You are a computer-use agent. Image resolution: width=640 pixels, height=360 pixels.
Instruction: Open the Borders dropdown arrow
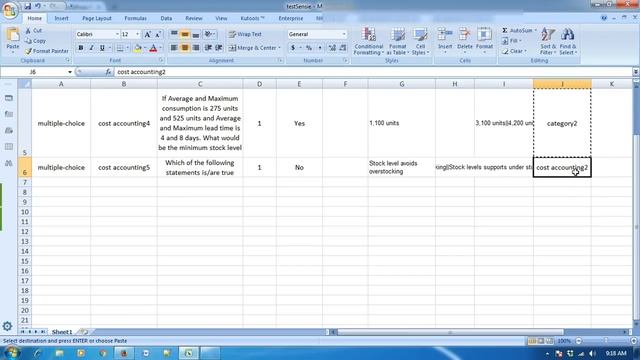127,48
